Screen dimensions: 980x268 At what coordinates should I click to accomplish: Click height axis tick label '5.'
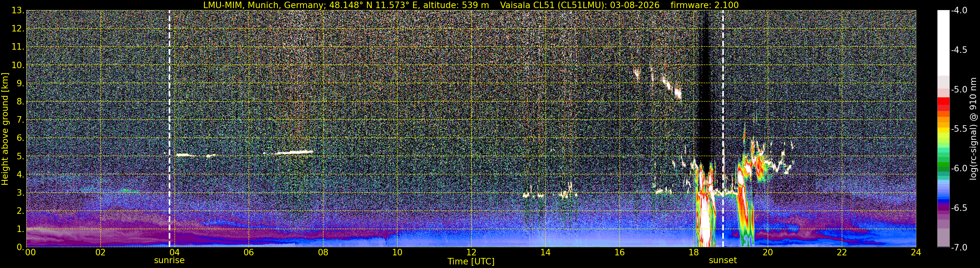pyautogui.click(x=20, y=156)
